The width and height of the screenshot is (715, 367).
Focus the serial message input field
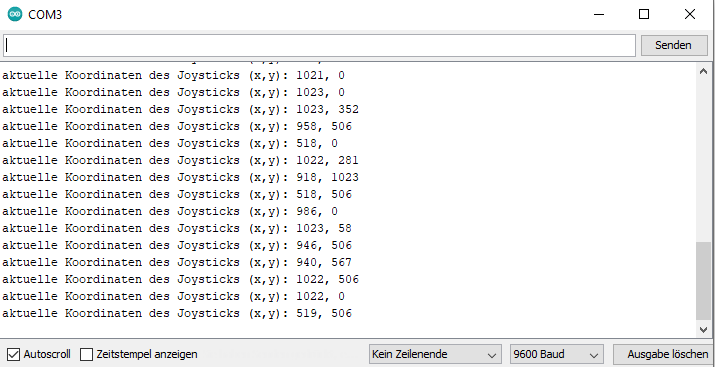[319, 46]
